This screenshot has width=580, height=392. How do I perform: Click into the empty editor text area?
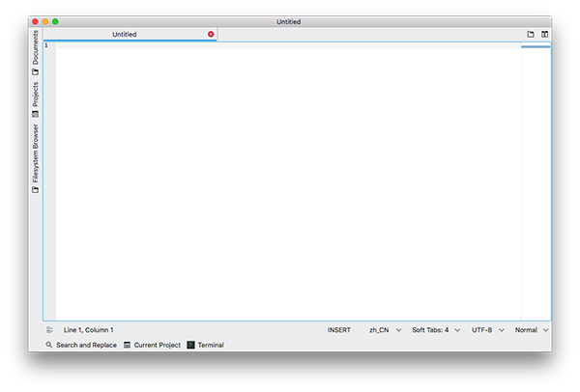point(288,182)
